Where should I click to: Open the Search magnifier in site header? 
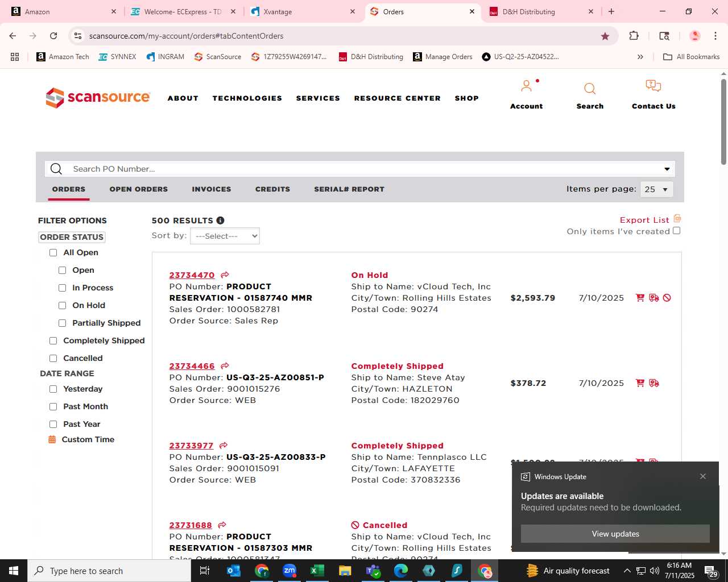point(590,89)
